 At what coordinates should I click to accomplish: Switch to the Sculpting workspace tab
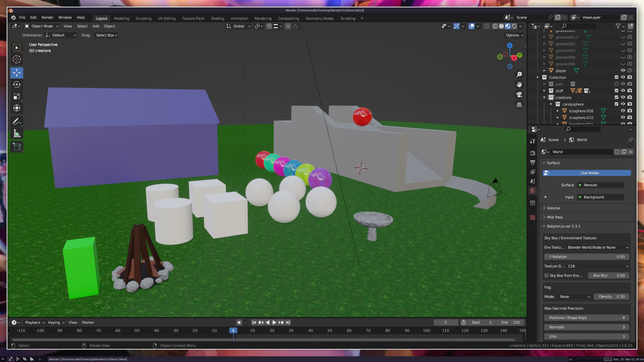click(x=143, y=18)
